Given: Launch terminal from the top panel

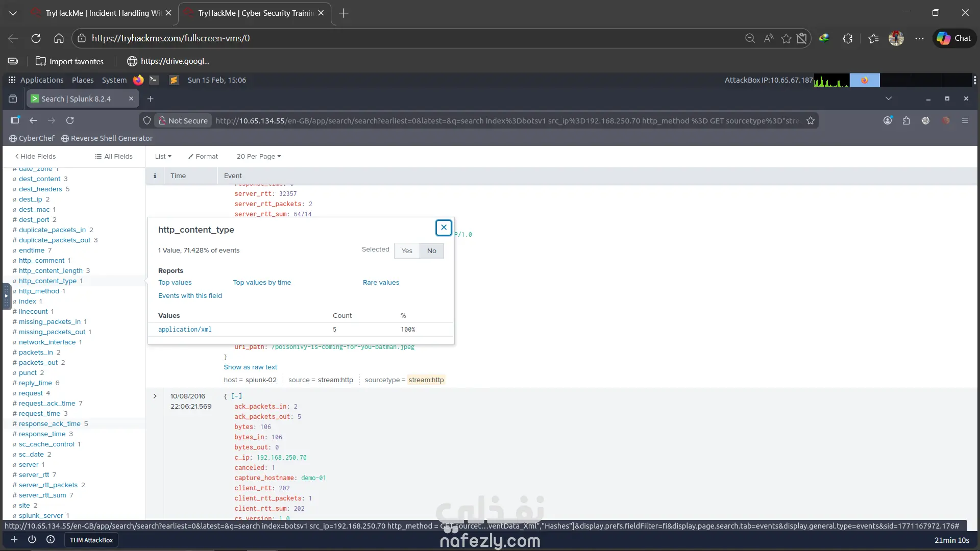Looking at the screenshot, I should point(154,80).
